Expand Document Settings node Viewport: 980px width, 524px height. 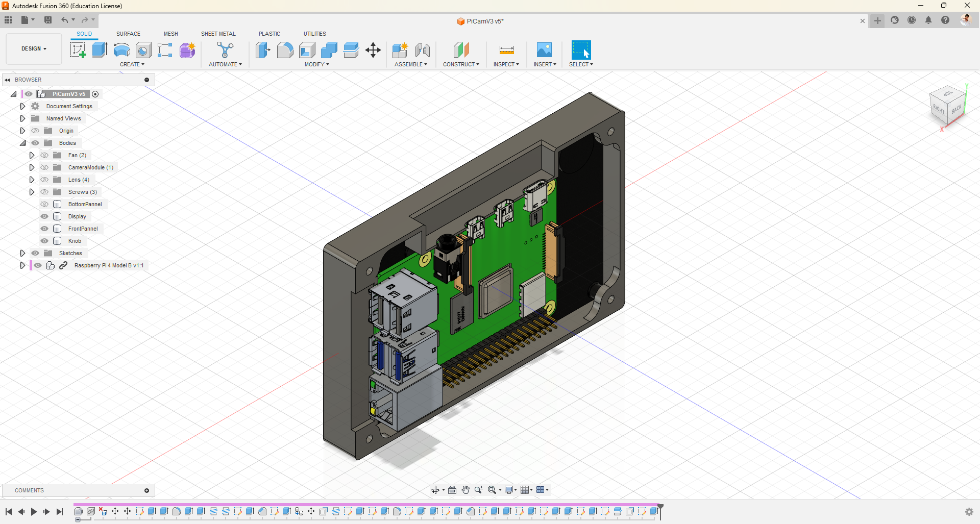(x=22, y=106)
